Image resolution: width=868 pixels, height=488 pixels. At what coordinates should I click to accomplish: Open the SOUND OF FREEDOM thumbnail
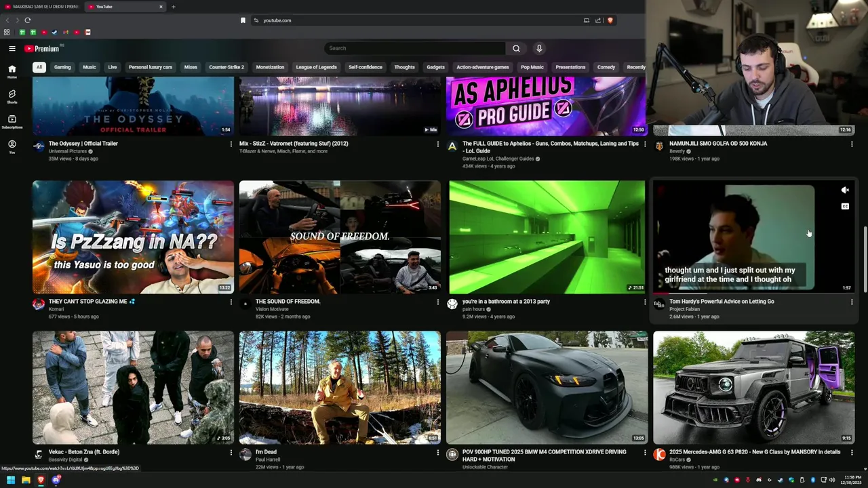[340, 237]
